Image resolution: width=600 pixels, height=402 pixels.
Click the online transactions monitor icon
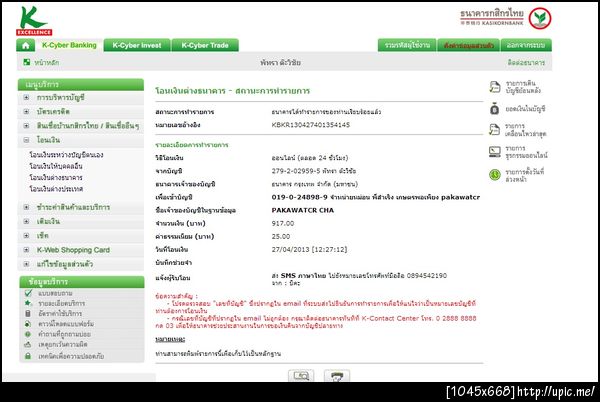click(x=494, y=152)
